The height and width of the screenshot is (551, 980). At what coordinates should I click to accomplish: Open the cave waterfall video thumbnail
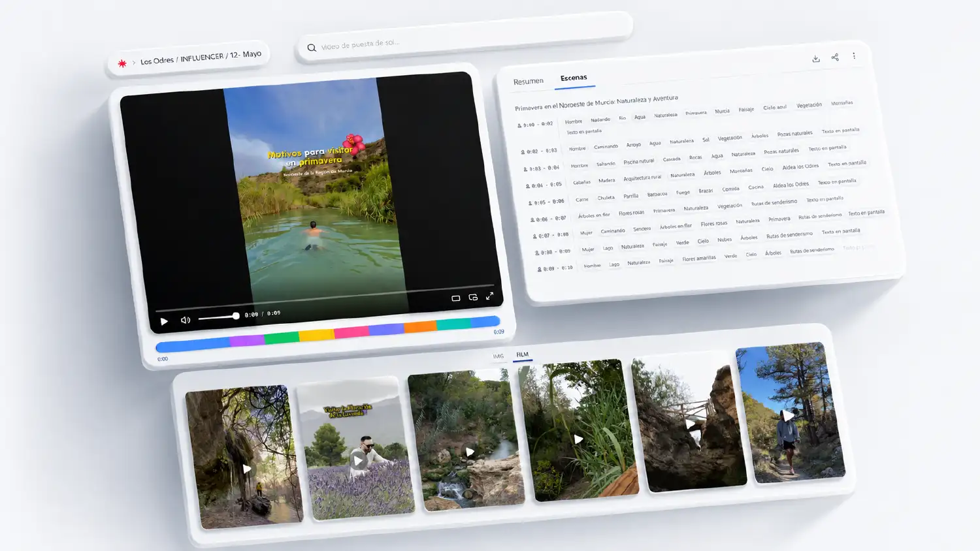click(x=245, y=457)
